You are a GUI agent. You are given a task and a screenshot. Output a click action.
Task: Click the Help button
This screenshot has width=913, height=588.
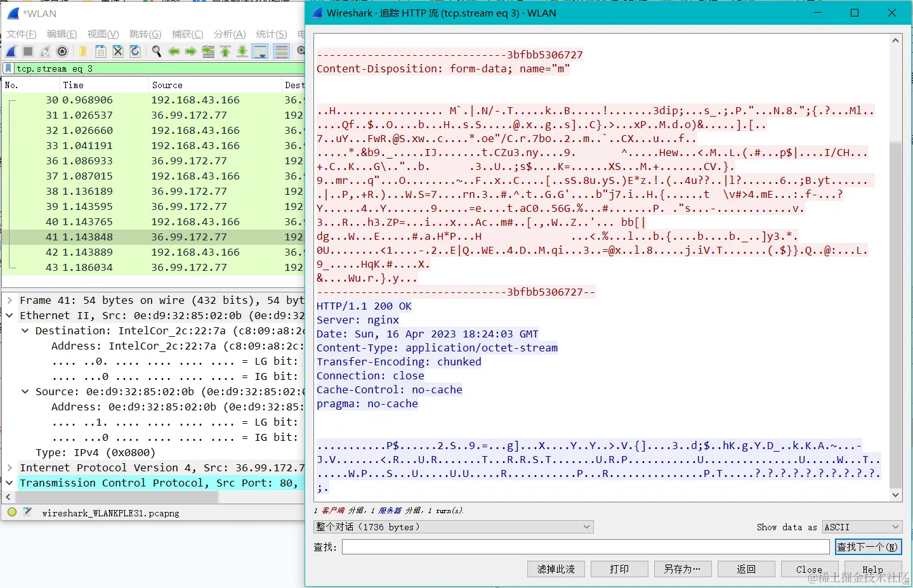click(873, 569)
